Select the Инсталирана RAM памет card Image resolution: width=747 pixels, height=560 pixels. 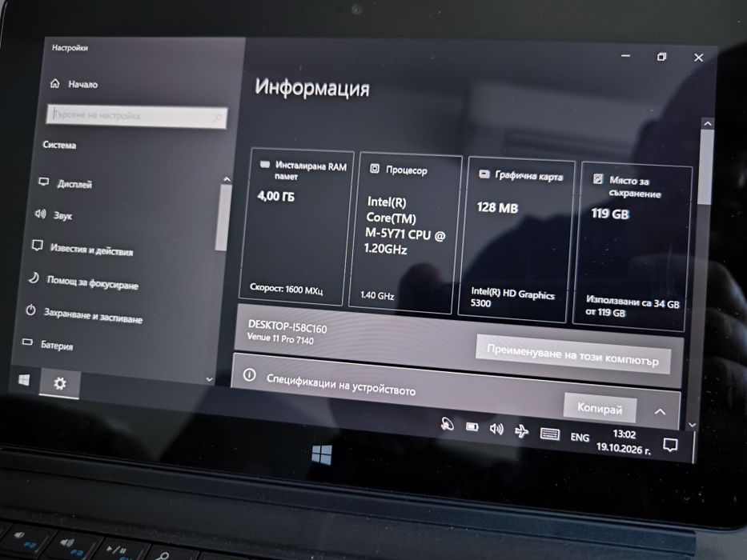[x=297, y=227]
